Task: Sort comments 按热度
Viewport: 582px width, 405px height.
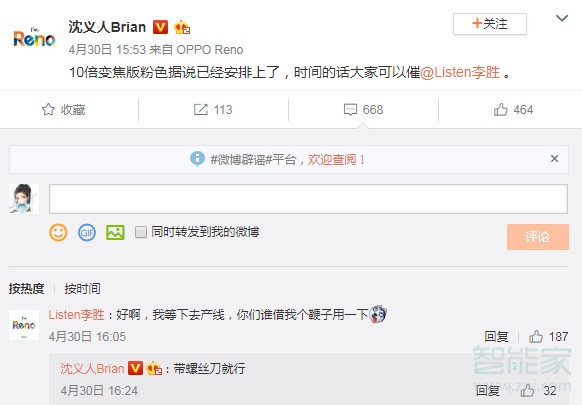Action: coord(26,288)
